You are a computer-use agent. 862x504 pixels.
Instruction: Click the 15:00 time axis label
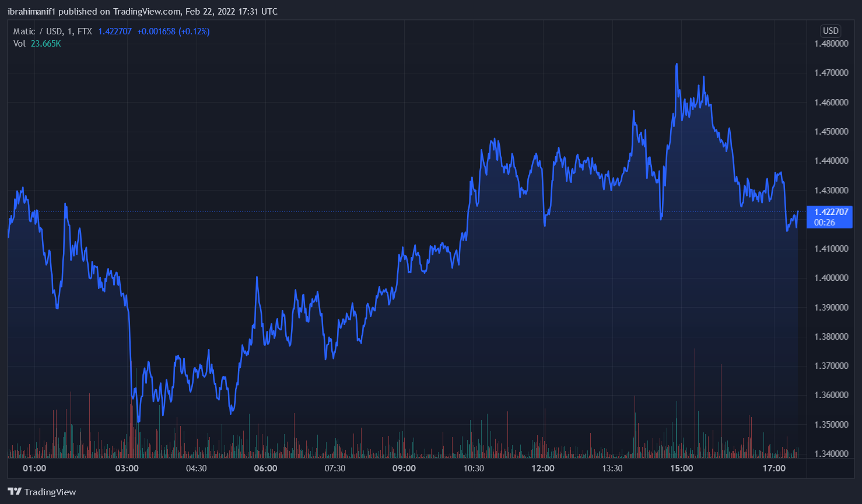click(681, 468)
